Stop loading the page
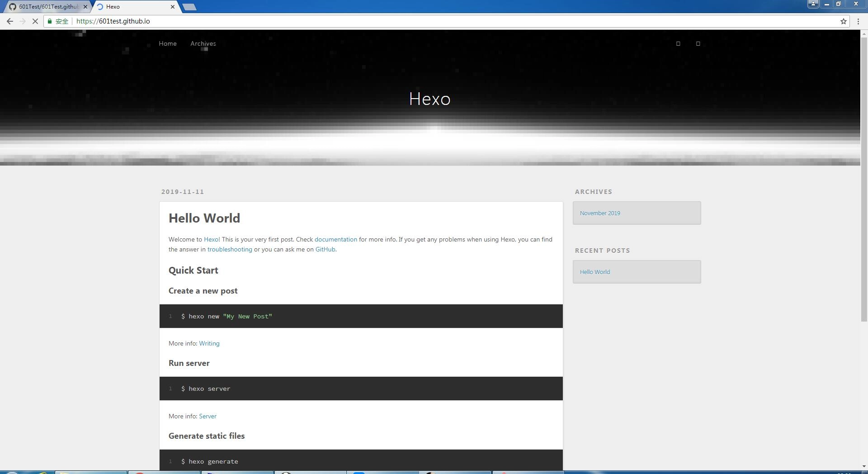Image resolution: width=868 pixels, height=474 pixels. click(35, 21)
